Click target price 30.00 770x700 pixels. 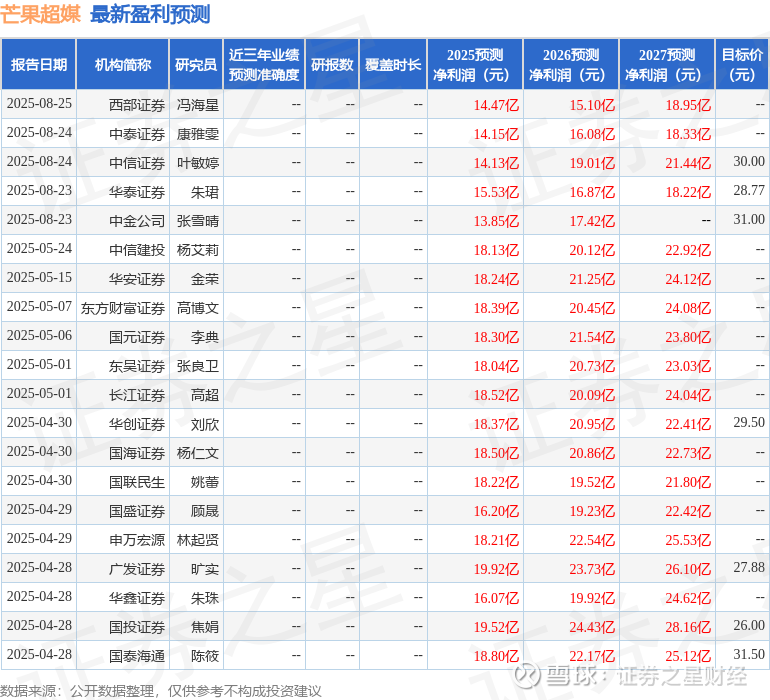[749, 161]
